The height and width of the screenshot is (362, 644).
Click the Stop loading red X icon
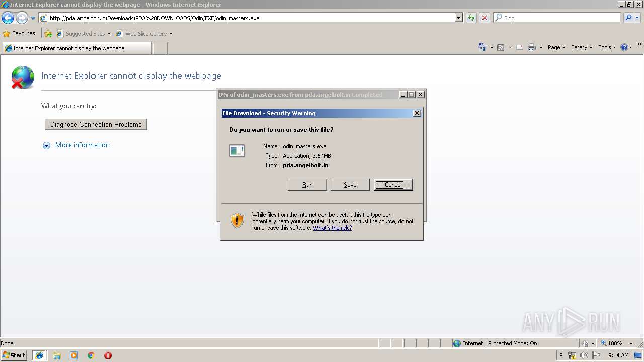click(x=484, y=18)
